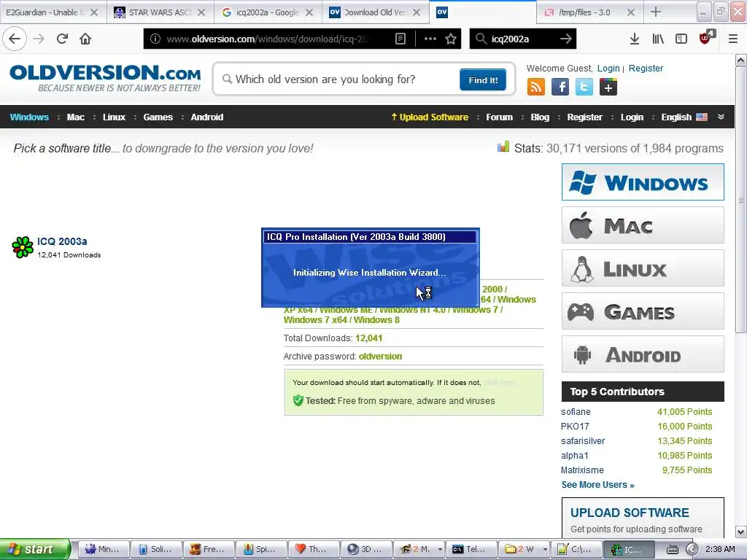Screen dimensions: 747x560
Task: Open the downloads panel arrow
Action: pyautogui.click(x=634, y=39)
